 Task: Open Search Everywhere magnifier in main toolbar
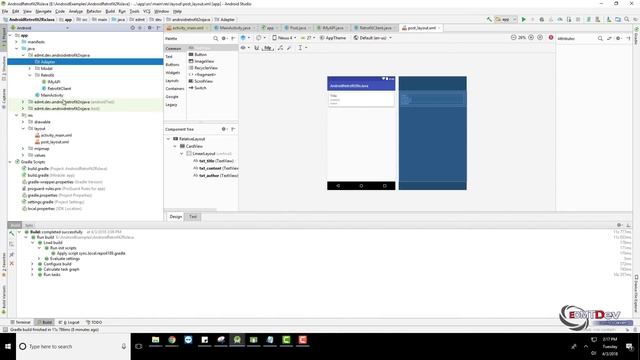coord(627,19)
